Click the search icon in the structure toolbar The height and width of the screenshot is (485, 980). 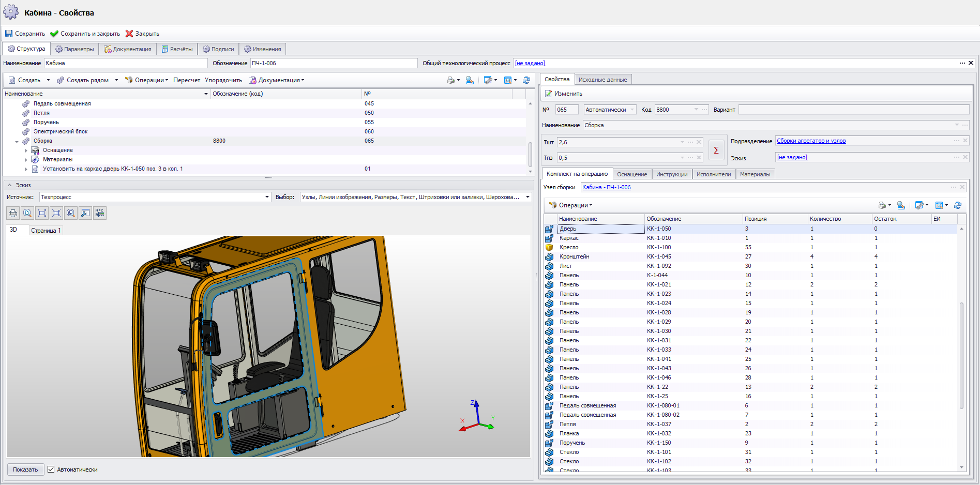[470, 80]
